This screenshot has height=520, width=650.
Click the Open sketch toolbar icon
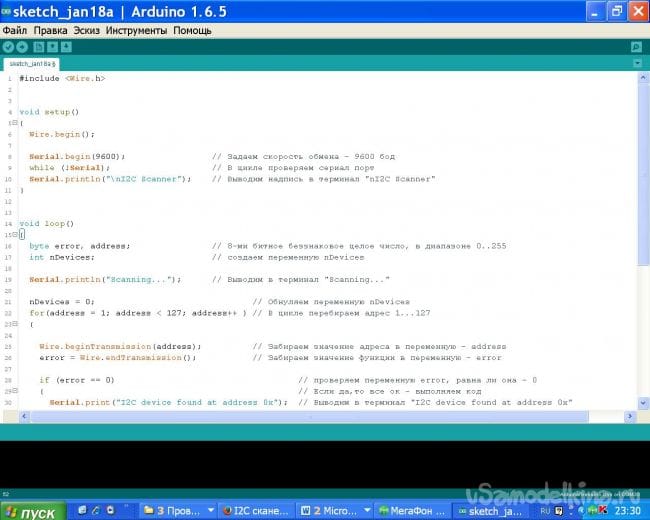coord(51,46)
